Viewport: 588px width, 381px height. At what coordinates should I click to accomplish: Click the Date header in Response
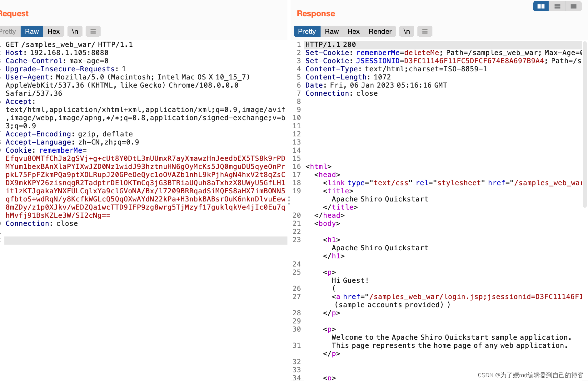(376, 85)
